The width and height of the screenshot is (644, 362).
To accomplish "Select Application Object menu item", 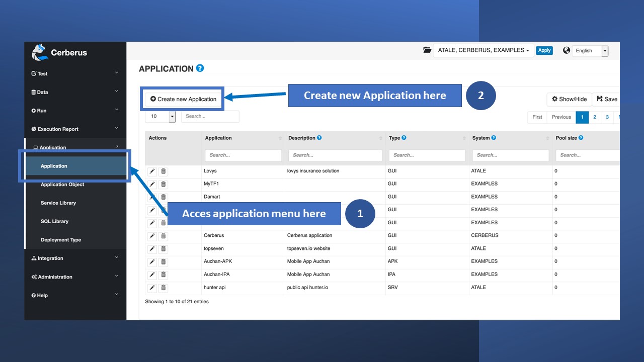I will (x=62, y=185).
